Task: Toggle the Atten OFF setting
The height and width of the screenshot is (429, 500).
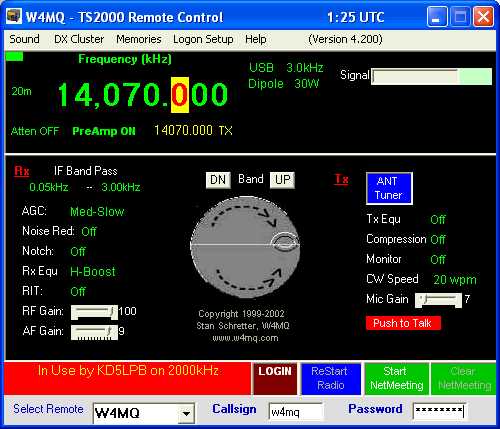Action: (x=35, y=131)
